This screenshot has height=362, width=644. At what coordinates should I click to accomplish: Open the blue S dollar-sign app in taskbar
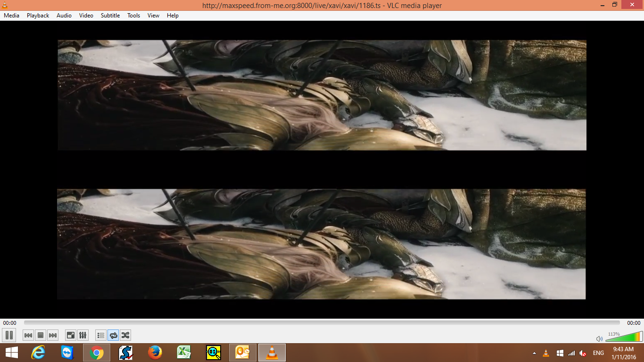pyautogui.click(x=126, y=353)
